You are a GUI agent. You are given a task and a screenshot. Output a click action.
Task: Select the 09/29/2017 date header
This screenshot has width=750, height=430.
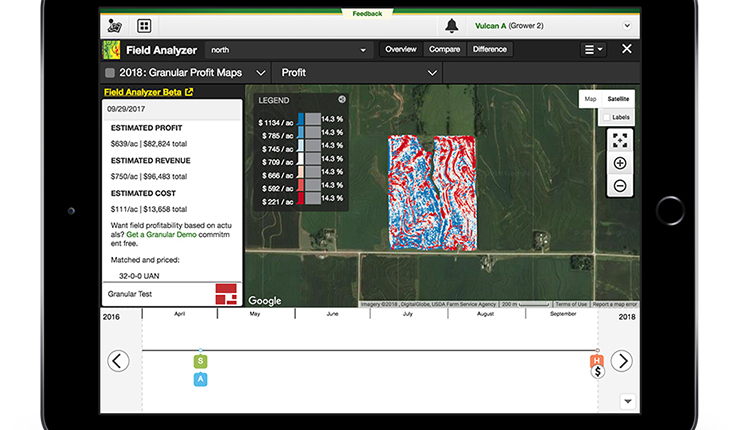[172, 109]
